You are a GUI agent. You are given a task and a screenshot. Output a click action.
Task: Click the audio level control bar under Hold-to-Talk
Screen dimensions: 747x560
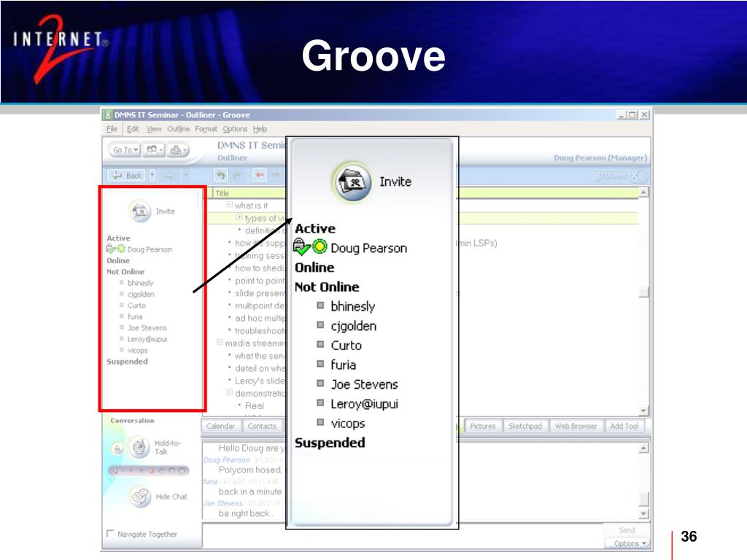[148, 471]
